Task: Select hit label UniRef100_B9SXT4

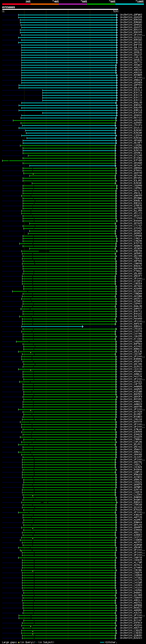Action: 131,30
